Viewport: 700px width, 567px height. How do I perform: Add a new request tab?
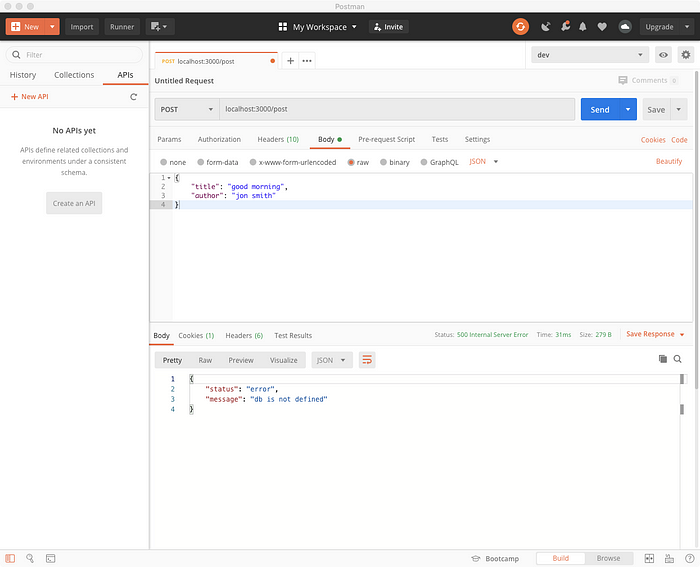coord(290,61)
